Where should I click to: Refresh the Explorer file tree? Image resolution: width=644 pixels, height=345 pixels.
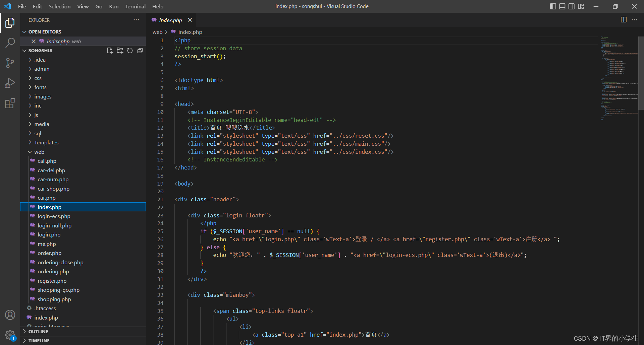click(130, 51)
